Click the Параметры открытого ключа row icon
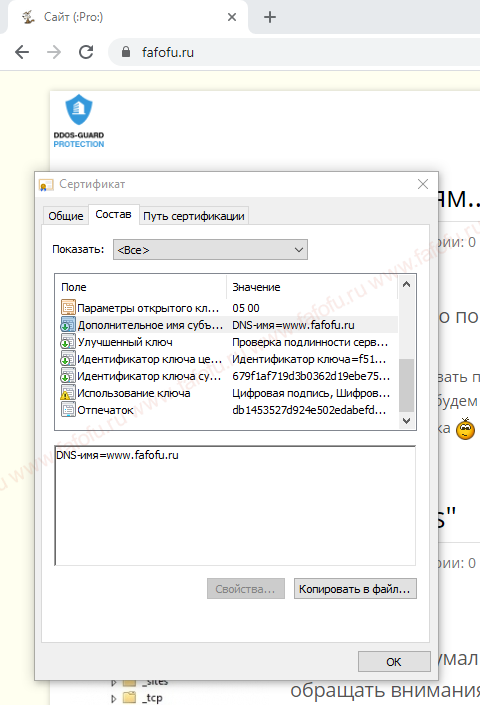 pyautogui.click(x=68, y=308)
